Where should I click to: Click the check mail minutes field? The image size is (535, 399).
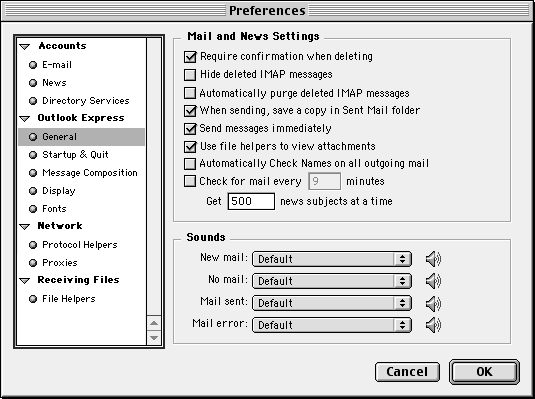(x=324, y=181)
